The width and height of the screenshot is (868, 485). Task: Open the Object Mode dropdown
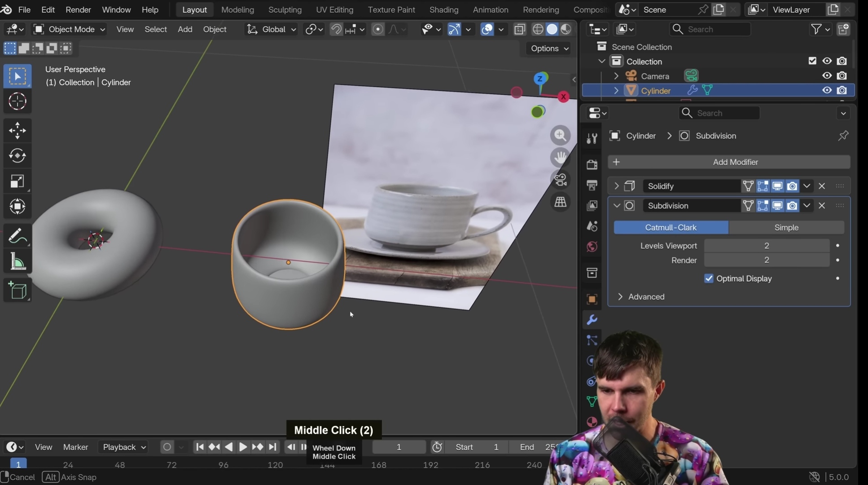point(70,29)
